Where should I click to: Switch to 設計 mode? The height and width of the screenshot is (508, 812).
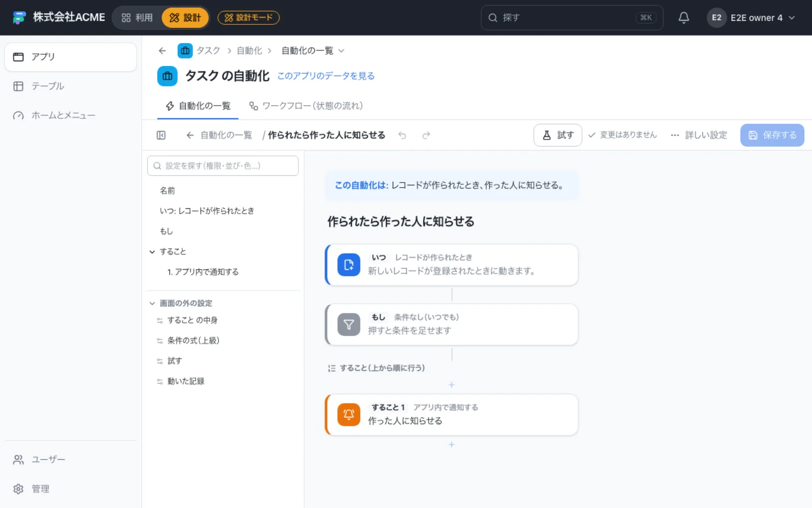[x=185, y=18]
